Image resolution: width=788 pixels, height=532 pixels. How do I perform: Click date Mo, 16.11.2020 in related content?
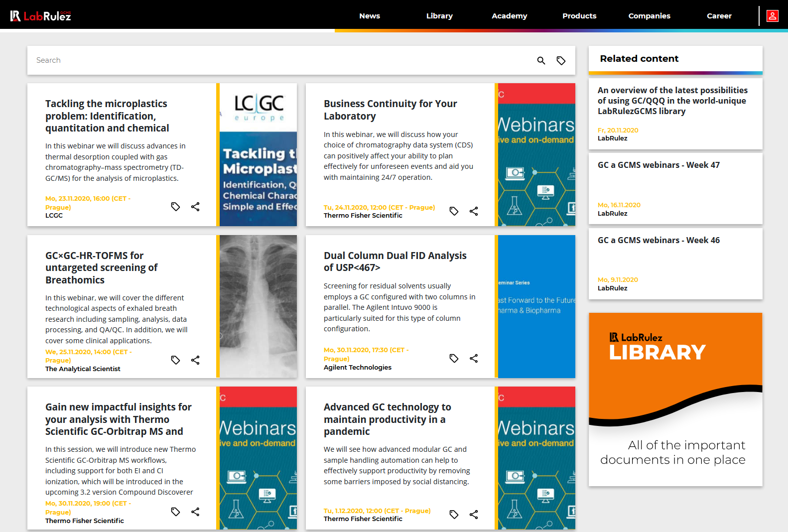pos(619,205)
